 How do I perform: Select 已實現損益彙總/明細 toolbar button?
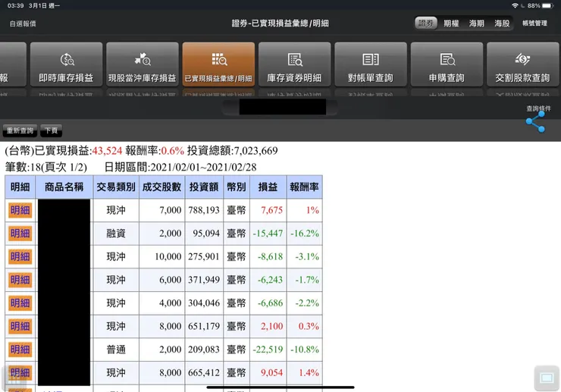(218, 64)
